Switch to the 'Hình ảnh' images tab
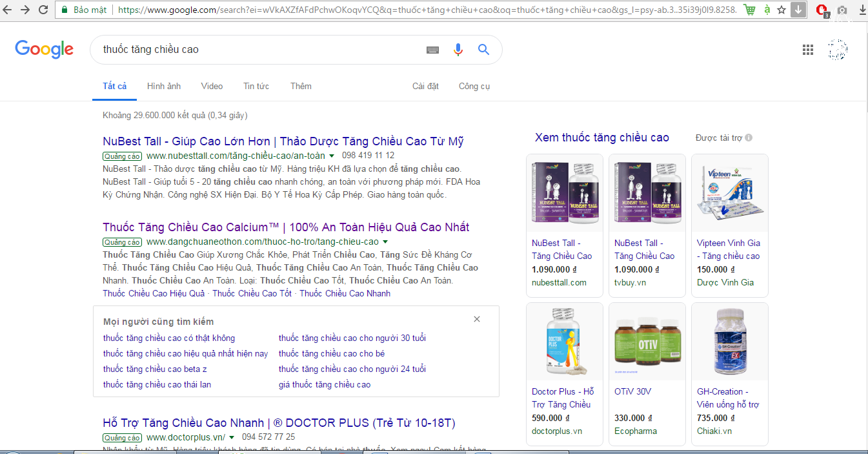 coord(164,86)
